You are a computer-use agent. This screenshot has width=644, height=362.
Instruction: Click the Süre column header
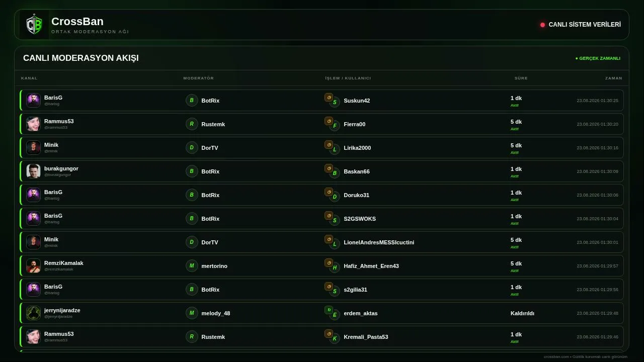tap(521, 78)
